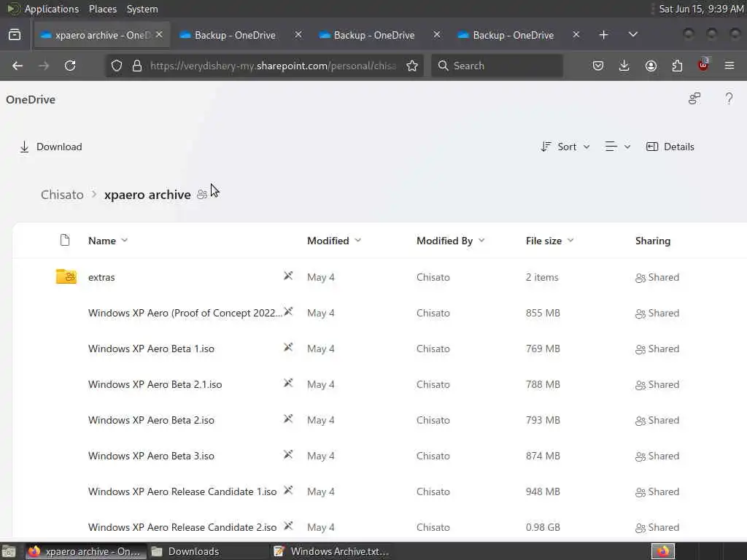Open Windows XP Aero Proof of Concept file
Viewport: 747px width, 560px height.
(185, 313)
